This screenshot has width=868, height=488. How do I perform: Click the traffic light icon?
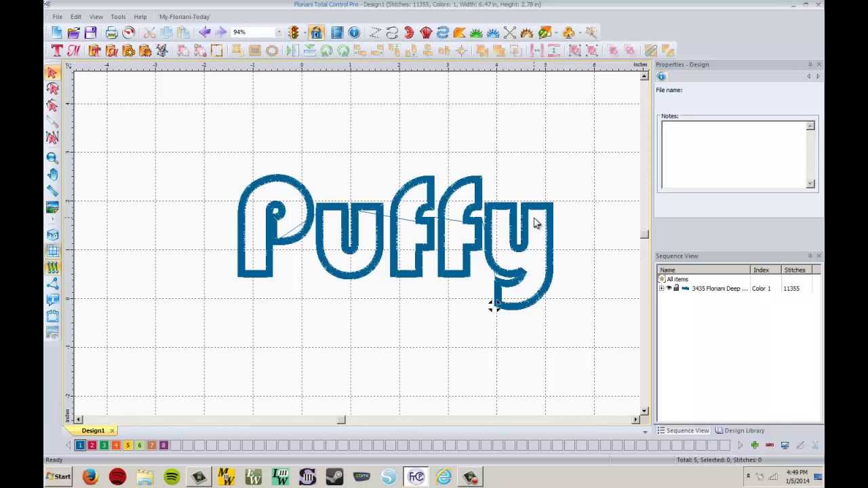[294, 33]
